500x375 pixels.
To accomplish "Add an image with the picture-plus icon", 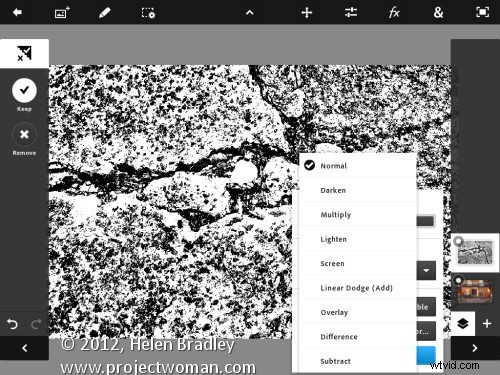I will (x=62, y=13).
